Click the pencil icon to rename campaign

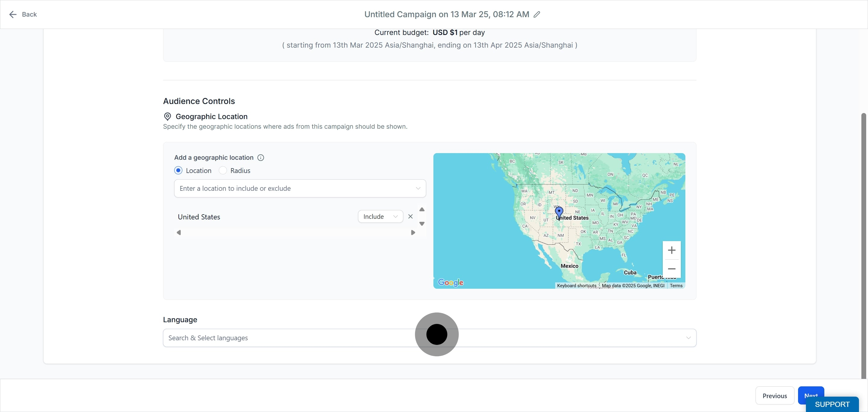537,14
